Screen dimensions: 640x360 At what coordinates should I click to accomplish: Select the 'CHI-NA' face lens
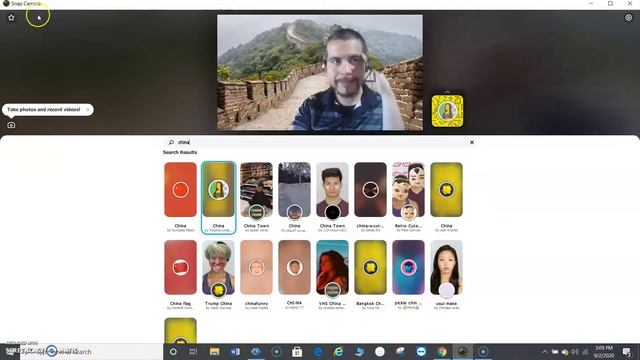pos(294,267)
